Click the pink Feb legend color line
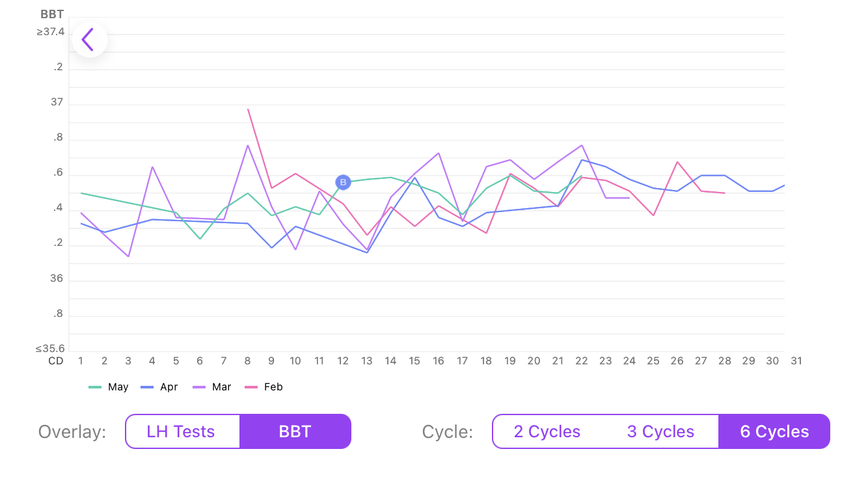Screen dimensions: 868x488 [251, 387]
